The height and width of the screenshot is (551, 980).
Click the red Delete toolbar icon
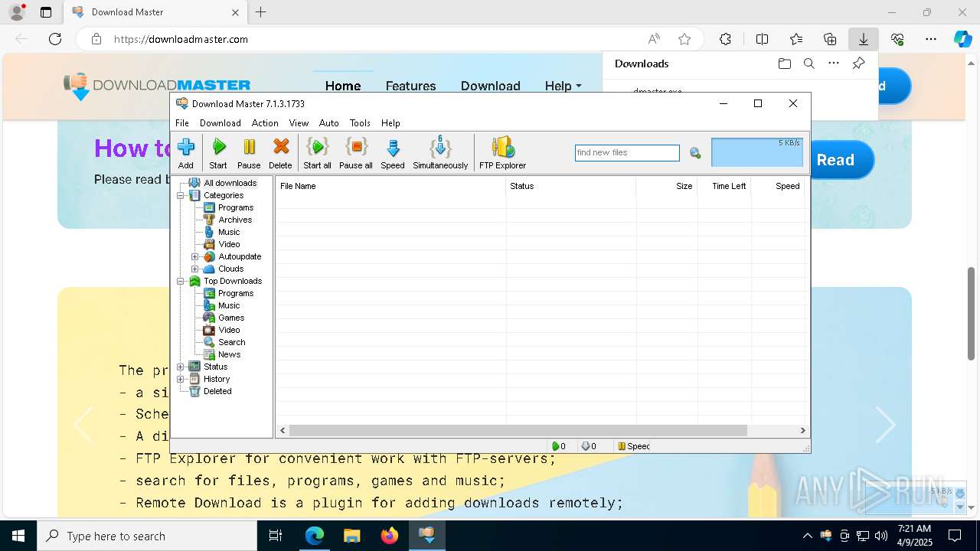[280, 153]
